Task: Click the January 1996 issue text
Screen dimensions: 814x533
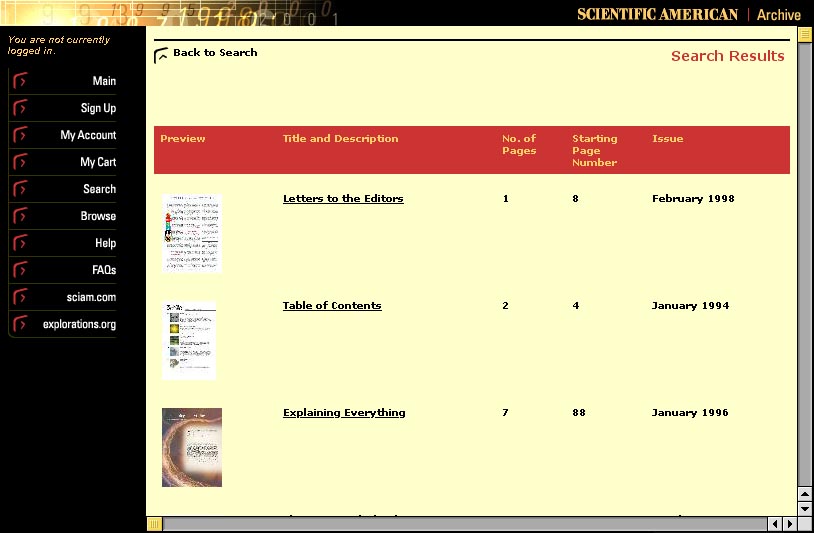Action: 690,413
